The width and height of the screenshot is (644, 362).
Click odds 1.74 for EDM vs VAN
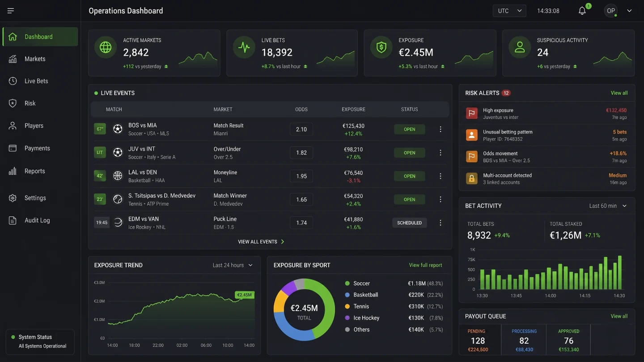coord(301,223)
